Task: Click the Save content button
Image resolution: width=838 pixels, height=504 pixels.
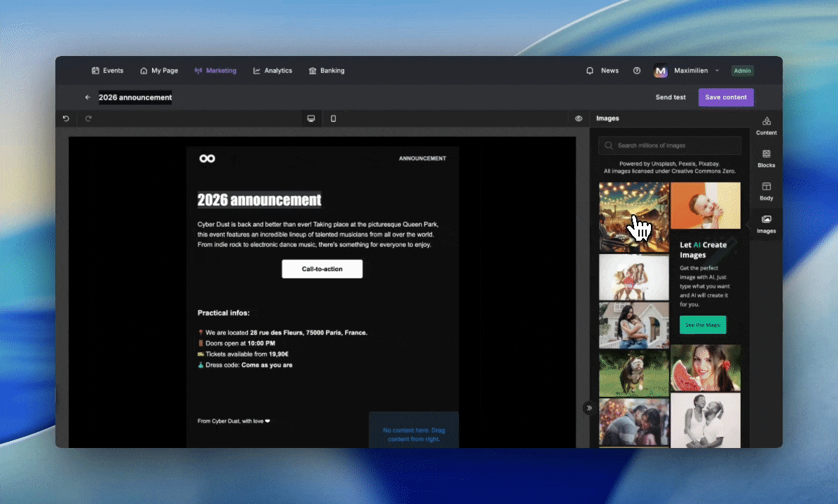Action: [x=726, y=97]
